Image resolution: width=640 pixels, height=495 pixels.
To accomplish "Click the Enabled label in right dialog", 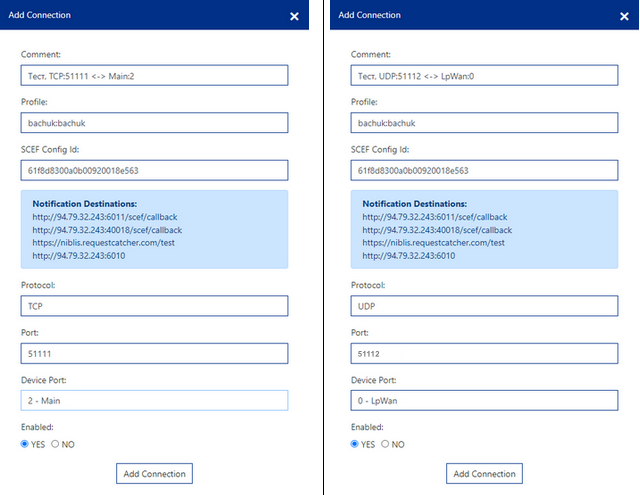I will [x=367, y=427].
